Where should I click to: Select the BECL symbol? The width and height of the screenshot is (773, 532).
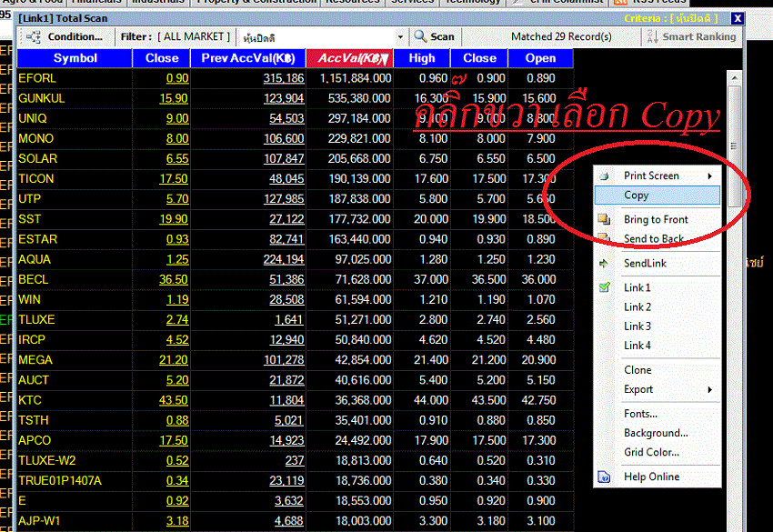point(34,279)
